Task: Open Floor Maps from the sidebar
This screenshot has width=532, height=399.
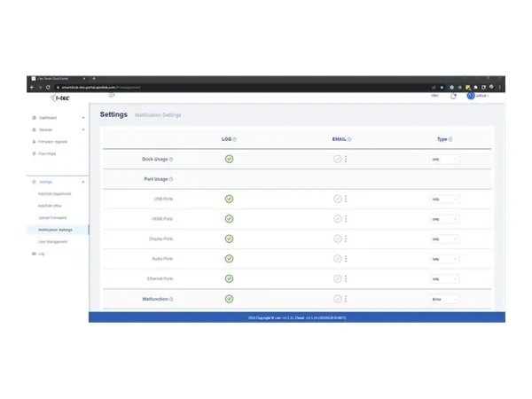Action: 48,153
